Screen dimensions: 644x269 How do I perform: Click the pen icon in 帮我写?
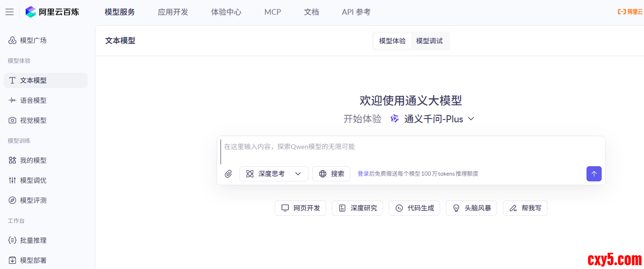click(513, 208)
